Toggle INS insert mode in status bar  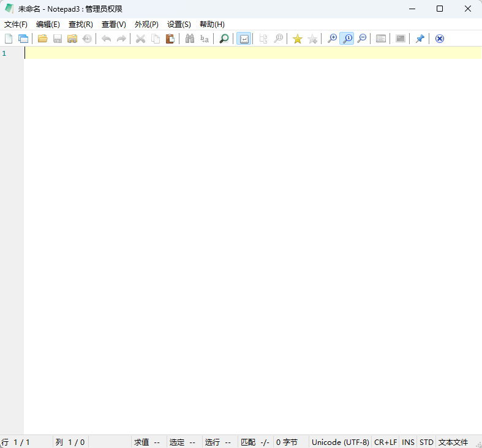point(409,442)
